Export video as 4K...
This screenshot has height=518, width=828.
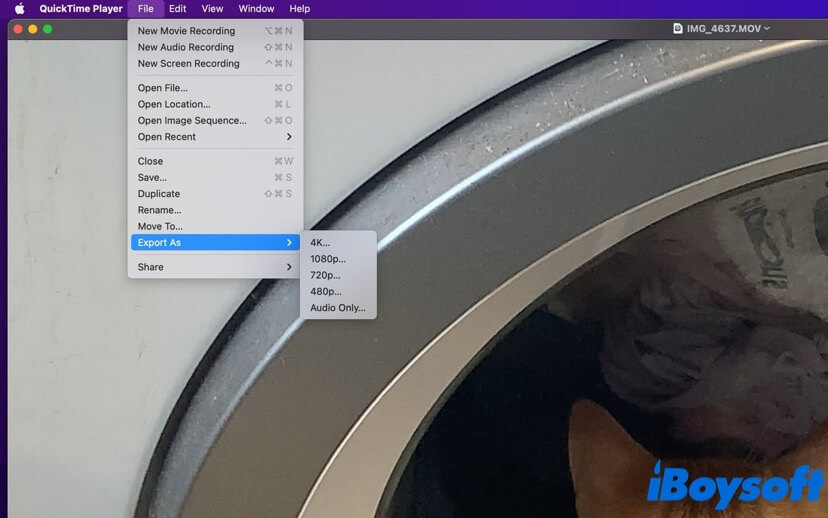pyautogui.click(x=320, y=243)
